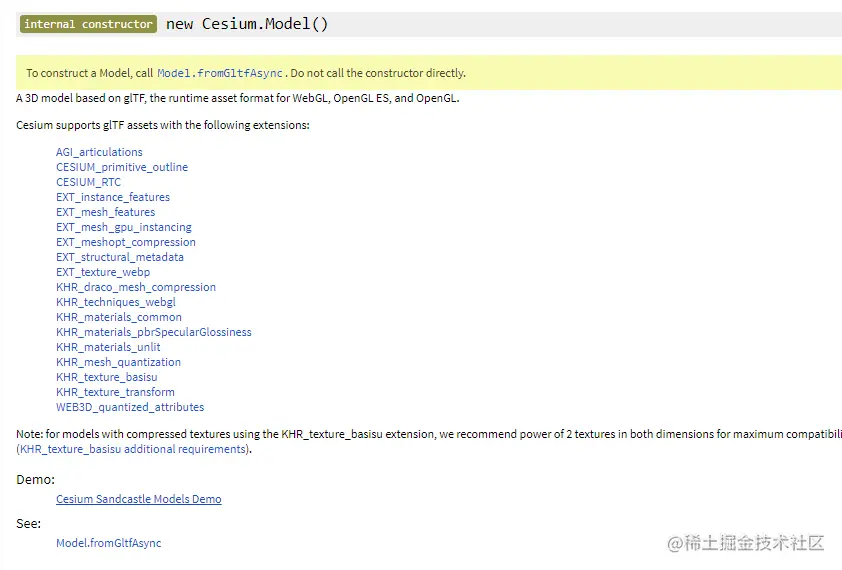Screen dimensions: 842x570
Task: Click the 'Demo:' label
Action: tap(35, 480)
